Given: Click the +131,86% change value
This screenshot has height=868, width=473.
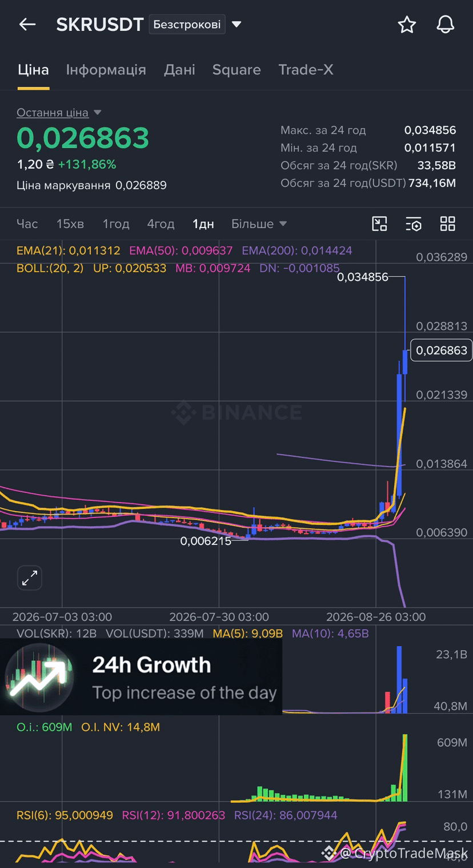Looking at the screenshot, I should [x=87, y=165].
